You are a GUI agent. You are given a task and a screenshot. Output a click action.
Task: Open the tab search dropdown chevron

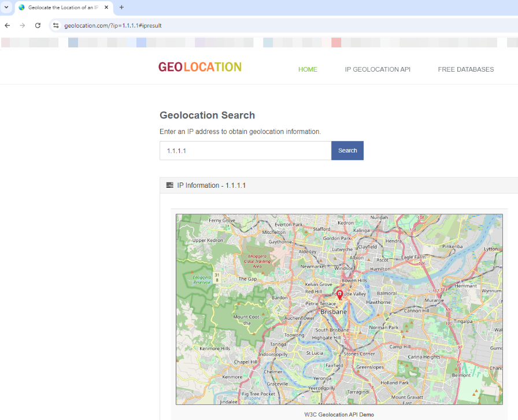(6, 8)
